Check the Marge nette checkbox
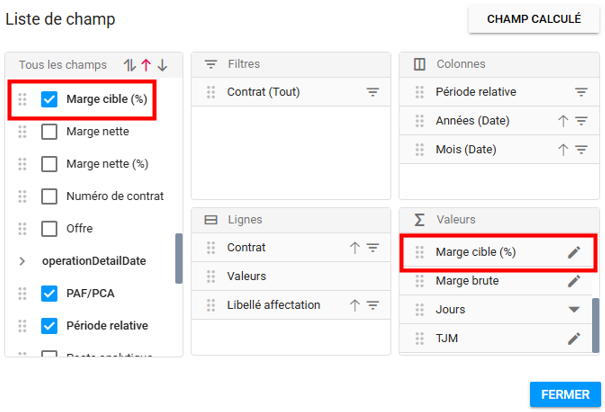The height and width of the screenshot is (412, 605). tap(49, 131)
